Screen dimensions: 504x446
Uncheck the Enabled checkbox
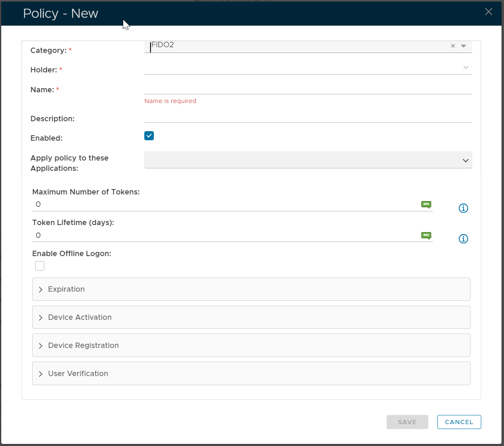point(149,136)
